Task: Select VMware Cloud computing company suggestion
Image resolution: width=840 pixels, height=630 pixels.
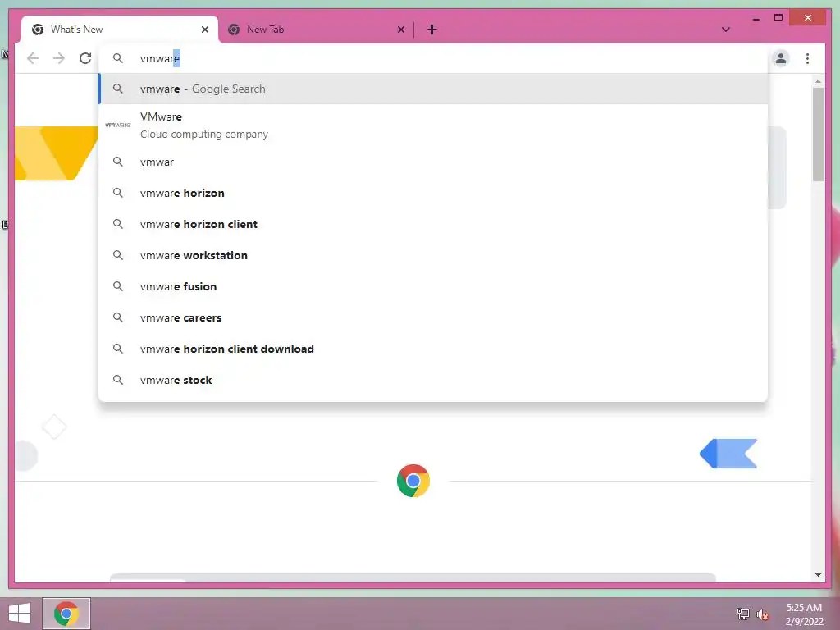Action: coord(433,125)
